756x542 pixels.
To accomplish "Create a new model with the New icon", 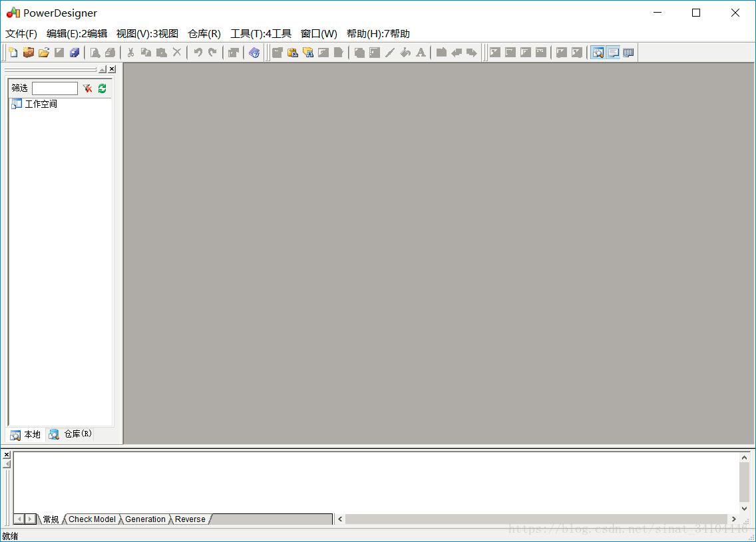I will point(13,52).
